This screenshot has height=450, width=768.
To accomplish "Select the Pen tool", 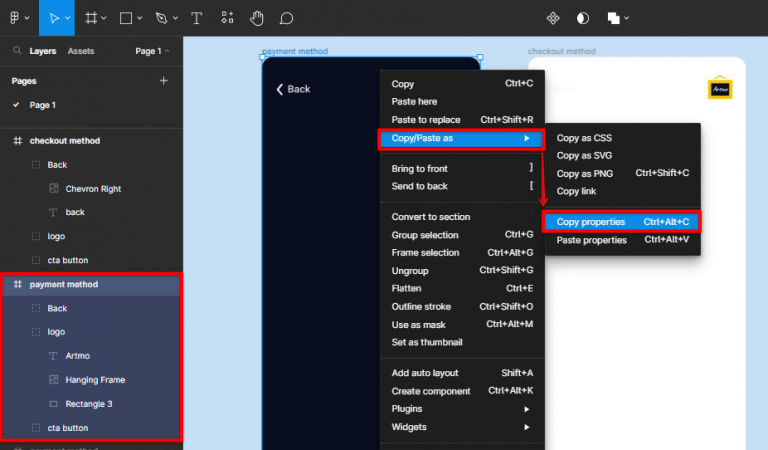I will pyautogui.click(x=161, y=18).
